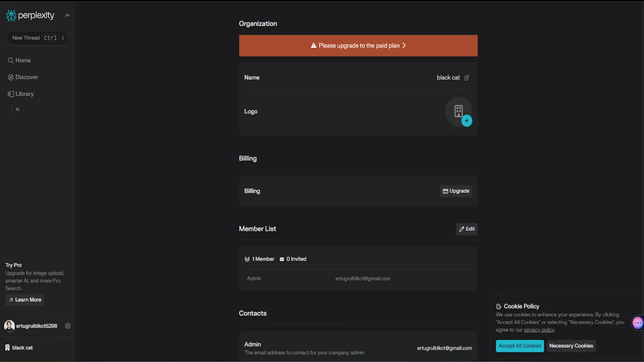Click the organization logo placeholder

point(458,111)
